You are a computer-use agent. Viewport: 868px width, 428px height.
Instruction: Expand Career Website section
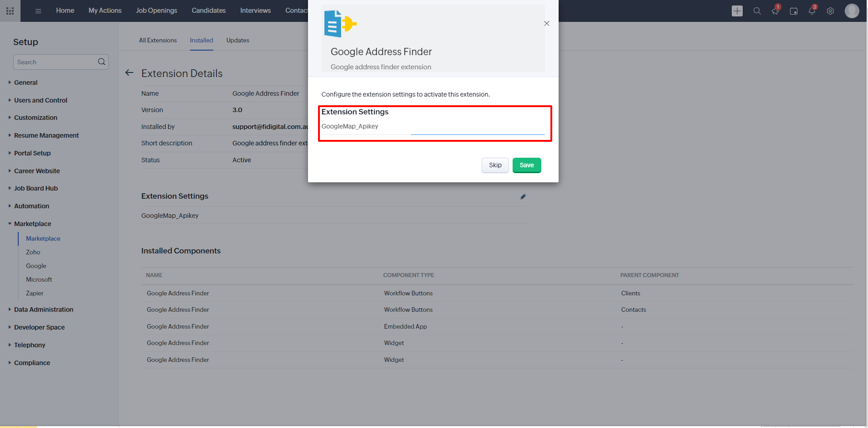pos(36,171)
